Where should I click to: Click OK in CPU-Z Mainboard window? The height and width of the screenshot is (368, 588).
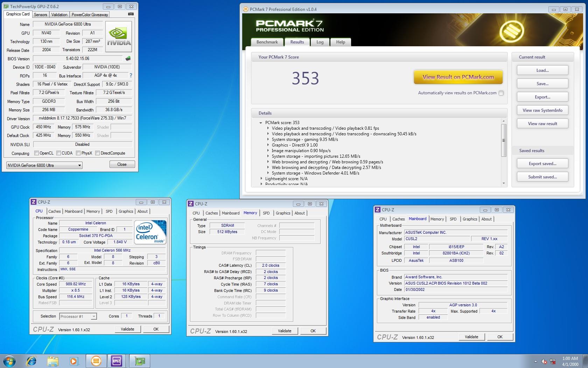500,337
